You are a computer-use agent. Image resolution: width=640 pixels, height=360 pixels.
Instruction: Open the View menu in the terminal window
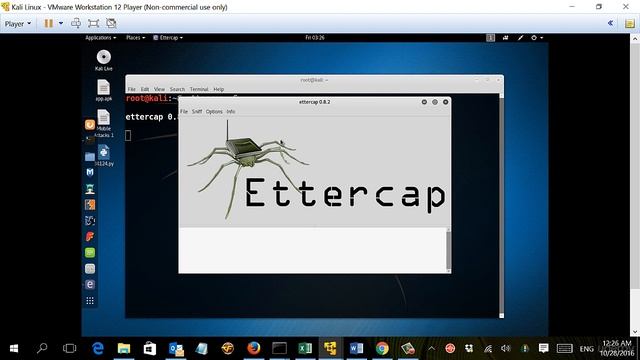tap(159, 89)
